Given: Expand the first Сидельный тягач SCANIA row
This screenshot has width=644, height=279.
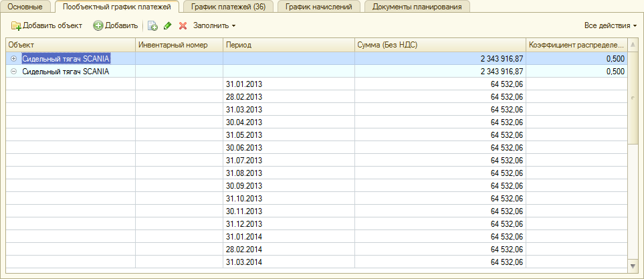Looking at the screenshot, I should click(x=14, y=59).
